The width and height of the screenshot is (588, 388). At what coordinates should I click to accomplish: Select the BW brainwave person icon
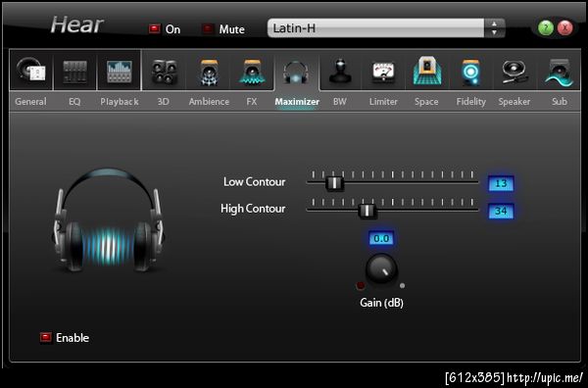click(x=340, y=72)
